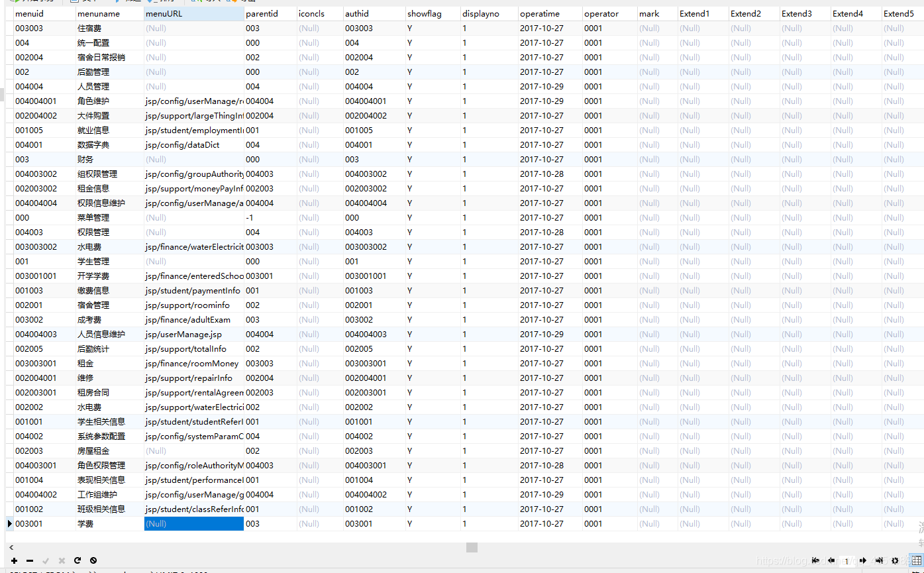Go to the previous page of records
Image resolution: width=924 pixels, height=573 pixels.
pos(831,560)
